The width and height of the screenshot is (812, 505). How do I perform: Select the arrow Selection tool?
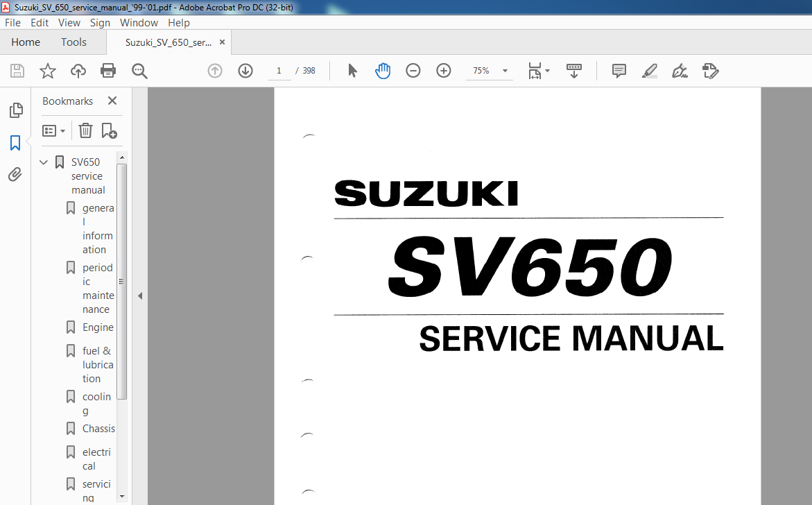coord(352,71)
